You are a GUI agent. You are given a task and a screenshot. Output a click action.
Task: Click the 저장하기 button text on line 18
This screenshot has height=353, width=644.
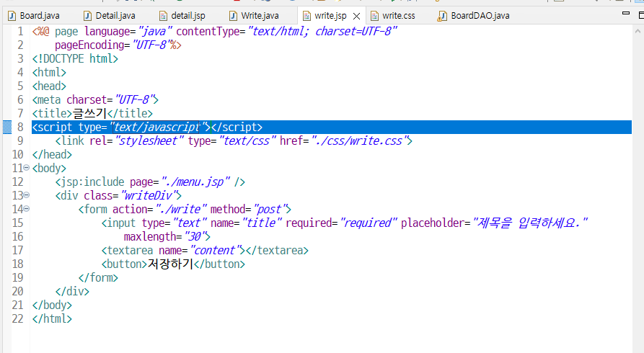[x=170, y=264]
